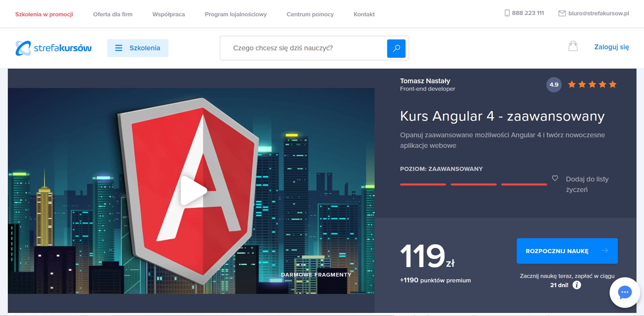The width and height of the screenshot is (644, 316).
Task: Click the Front-end developer subtitle
Action: coord(427,89)
